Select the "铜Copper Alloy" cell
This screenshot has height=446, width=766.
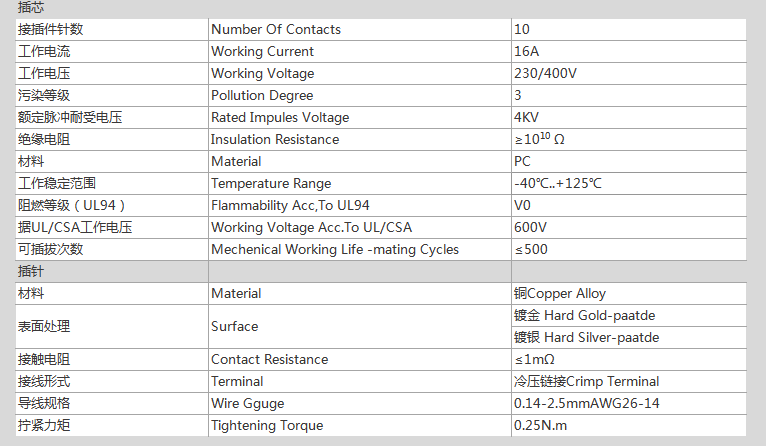[x=560, y=293]
